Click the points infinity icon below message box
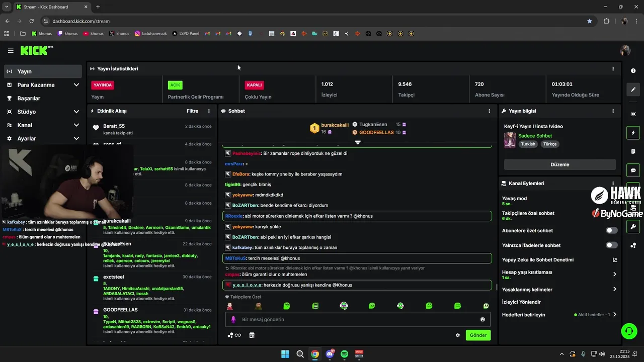644x362 pixels. tap(234, 335)
